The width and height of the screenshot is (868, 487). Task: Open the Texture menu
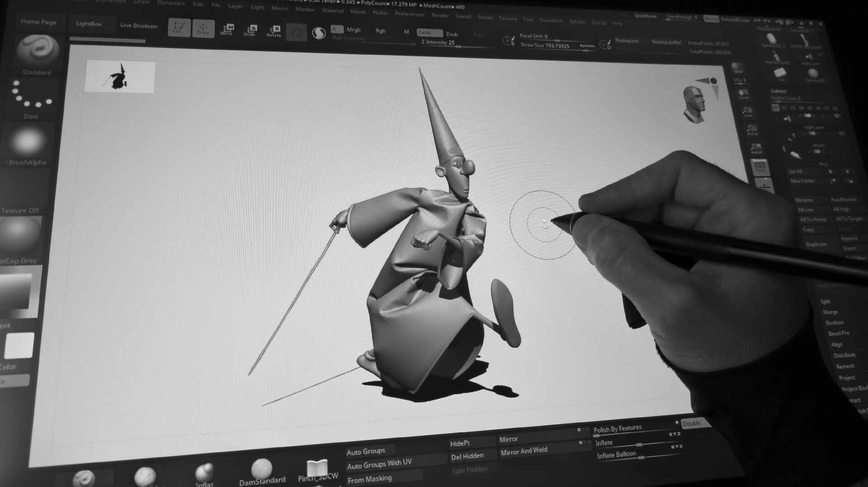(x=508, y=19)
